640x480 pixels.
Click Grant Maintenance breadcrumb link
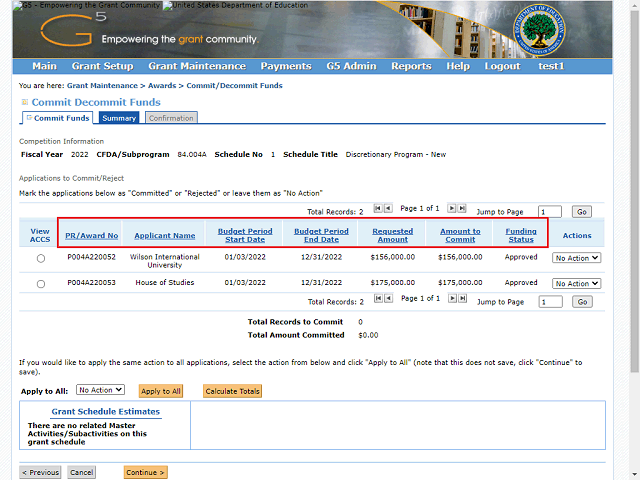pyautogui.click(x=102, y=86)
